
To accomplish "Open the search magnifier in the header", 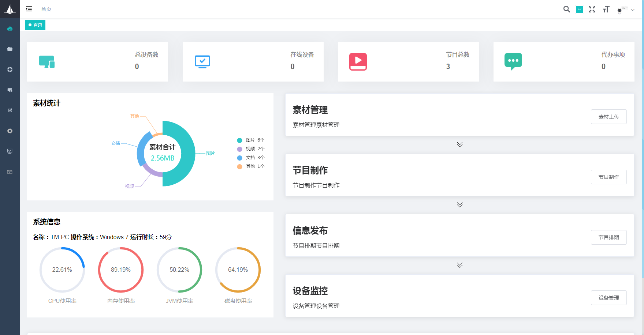I will pyautogui.click(x=566, y=9).
